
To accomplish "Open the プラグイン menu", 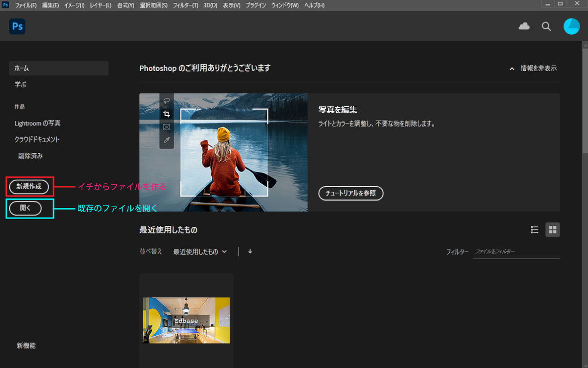I will [255, 5].
